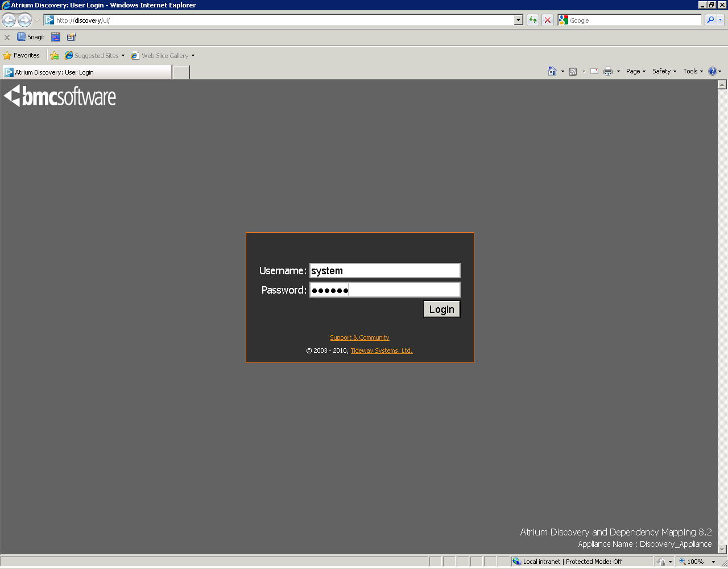
Task: Click the Atrium Discovery and Dependency Mapping 8.2 text
Action: click(616, 533)
